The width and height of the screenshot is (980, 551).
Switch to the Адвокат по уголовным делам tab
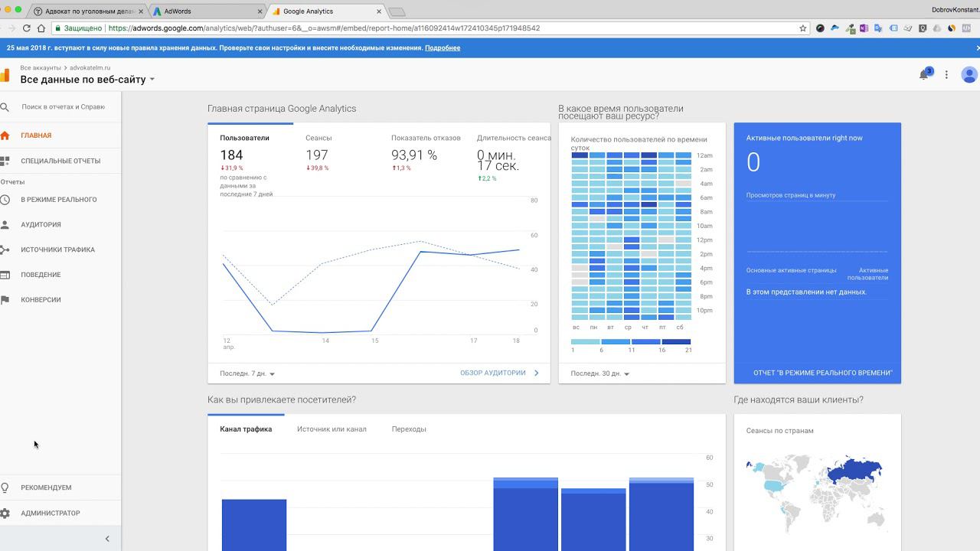tap(88, 11)
